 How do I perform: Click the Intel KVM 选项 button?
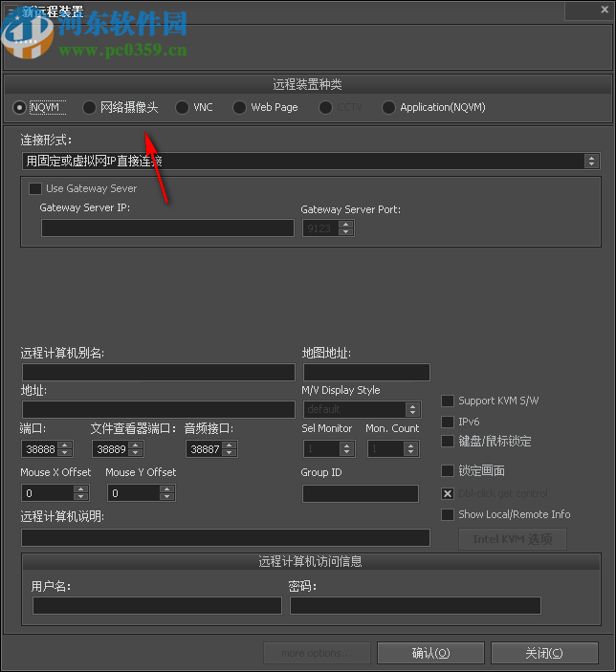(x=513, y=539)
